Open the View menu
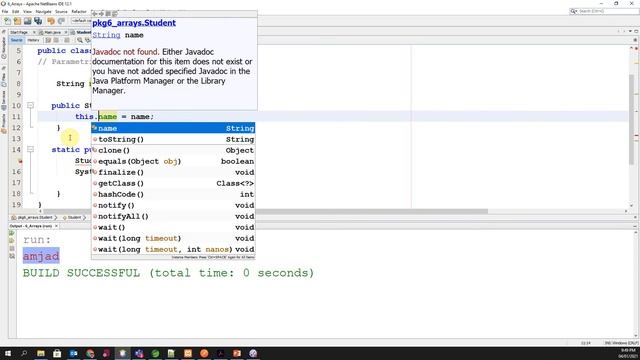 click(x=27, y=11)
